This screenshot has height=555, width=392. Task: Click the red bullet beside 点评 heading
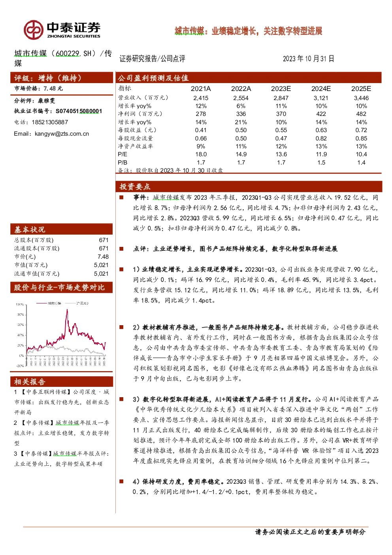[x=122, y=248]
